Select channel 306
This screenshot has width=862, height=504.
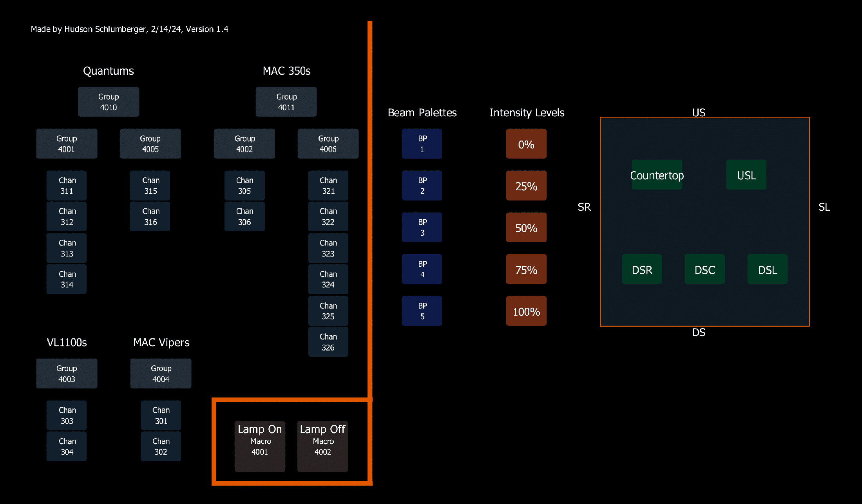tap(244, 217)
